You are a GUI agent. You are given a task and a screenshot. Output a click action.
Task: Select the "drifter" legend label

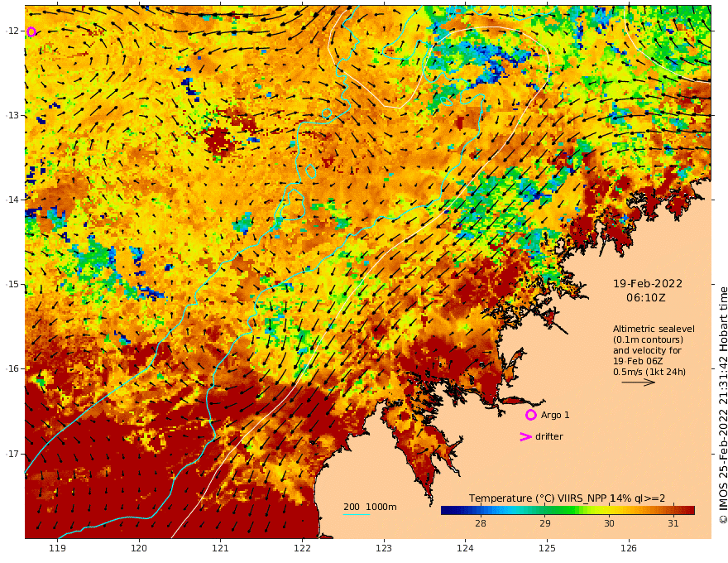[x=549, y=436]
